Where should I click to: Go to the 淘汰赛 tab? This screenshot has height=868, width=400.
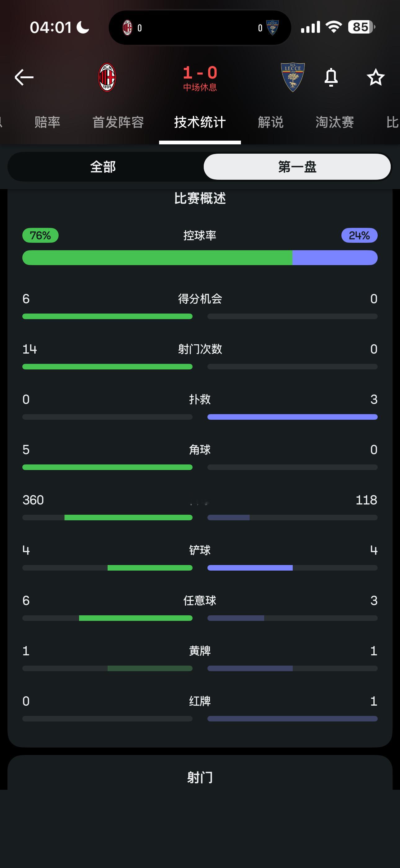(335, 122)
